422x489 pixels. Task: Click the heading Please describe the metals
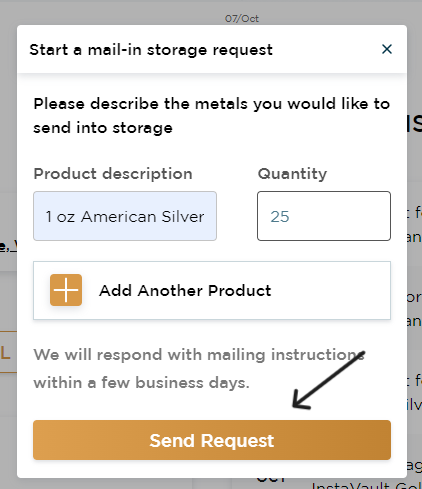212,115
